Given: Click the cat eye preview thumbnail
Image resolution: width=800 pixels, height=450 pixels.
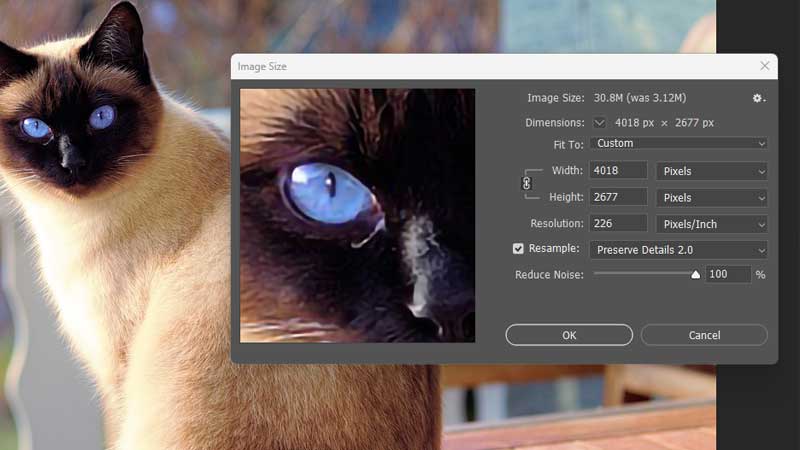Looking at the screenshot, I should point(358,215).
